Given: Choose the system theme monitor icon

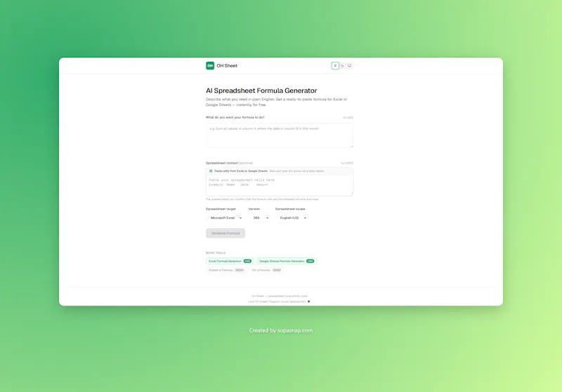Looking at the screenshot, I should (349, 65).
